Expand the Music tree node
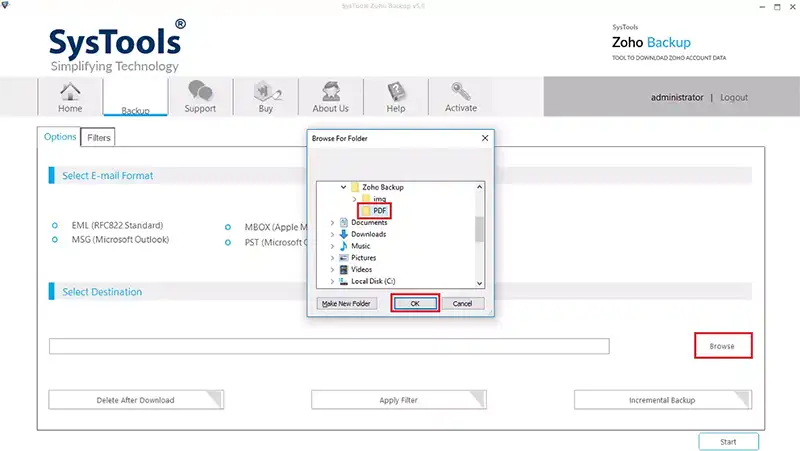The image size is (800, 451). (332, 246)
